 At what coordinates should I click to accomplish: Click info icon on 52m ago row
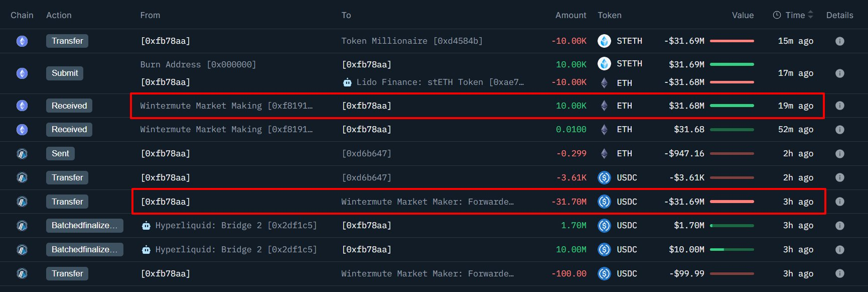point(839,130)
